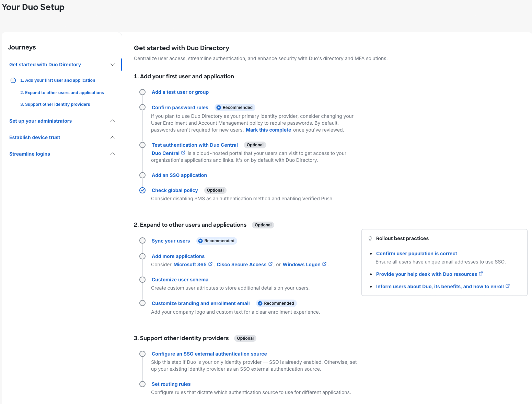Image resolution: width=532 pixels, height=404 pixels.
Task: Toggle the Check global policy completed circle
Action: [x=142, y=190]
